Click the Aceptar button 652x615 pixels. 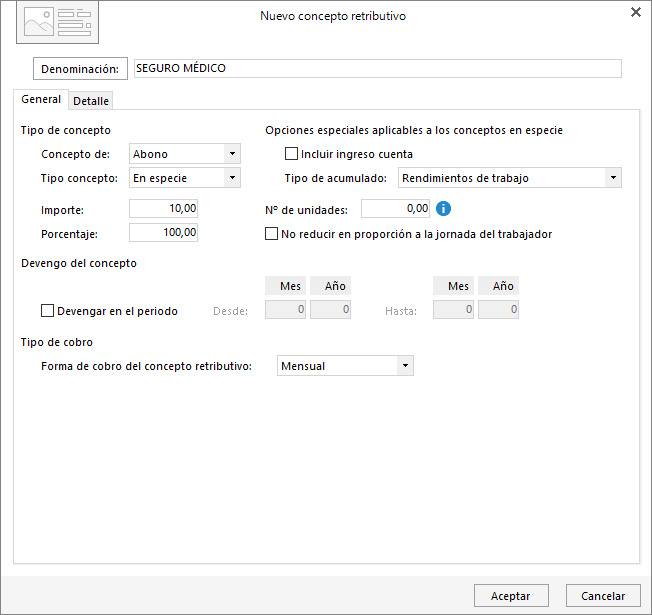[511, 596]
